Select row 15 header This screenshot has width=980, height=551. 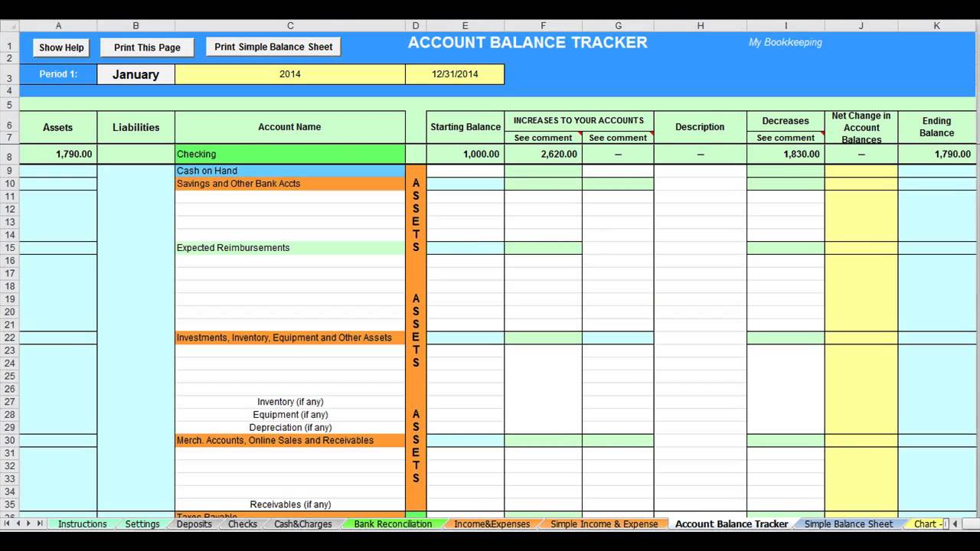9,248
